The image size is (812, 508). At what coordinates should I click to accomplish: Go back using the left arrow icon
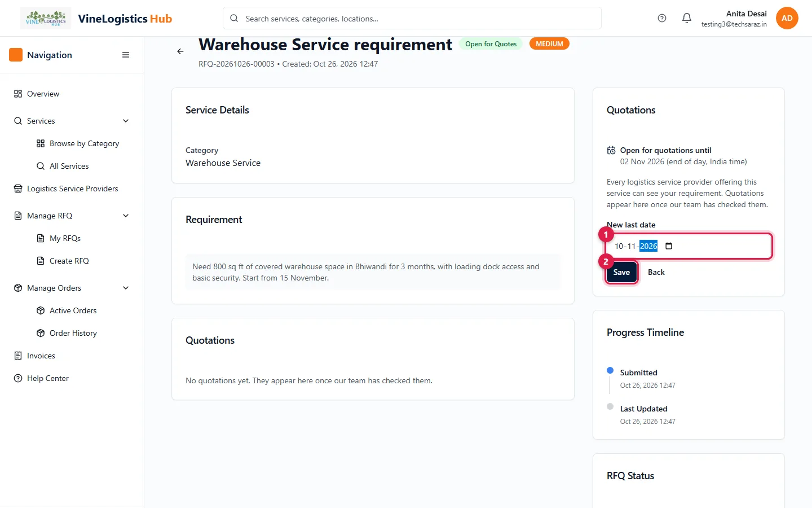point(180,51)
